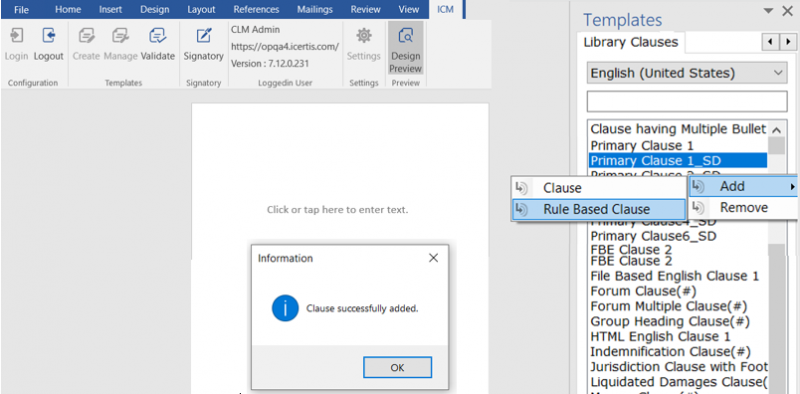
Task: Open the English (United States) language dropdown
Action: tap(687, 73)
